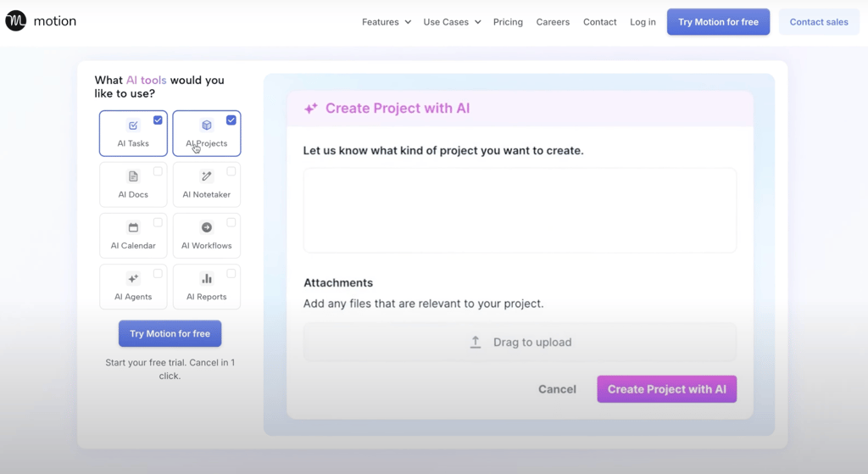This screenshot has width=868, height=474.
Task: Click 'What AI tools would you like' heading
Action: [159, 87]
